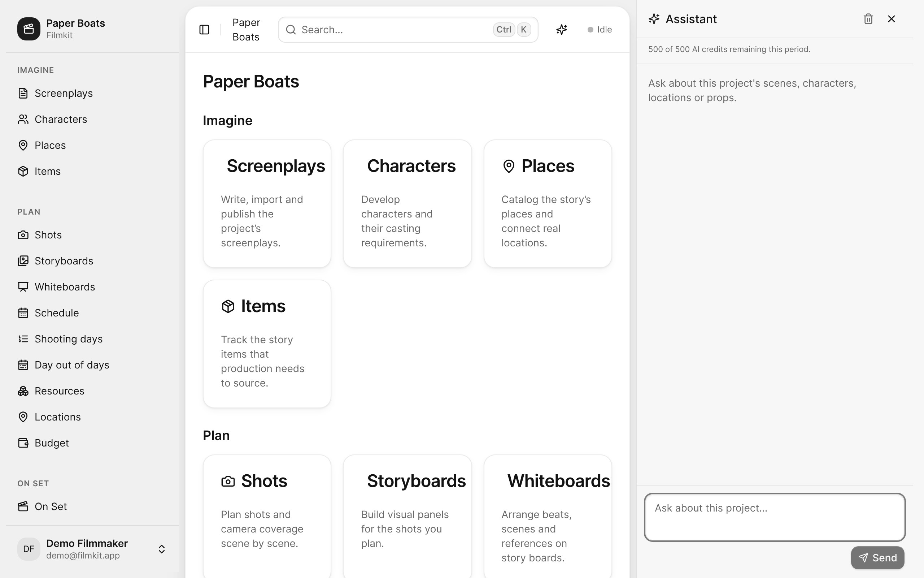This screenshot has width=924, height=578.
Task: Click the Paper Boats breadcrumb in the top bar
Action: pos(246,29)
